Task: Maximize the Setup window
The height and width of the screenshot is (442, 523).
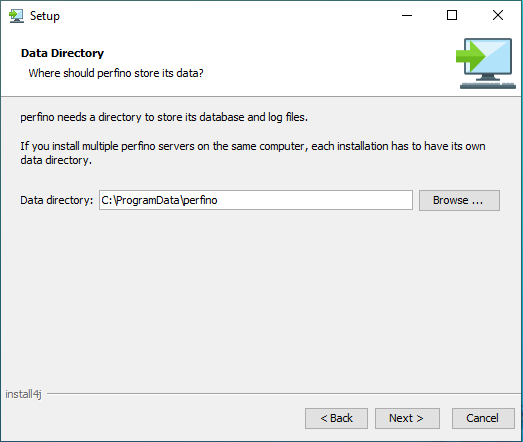Action: [452, 15]
